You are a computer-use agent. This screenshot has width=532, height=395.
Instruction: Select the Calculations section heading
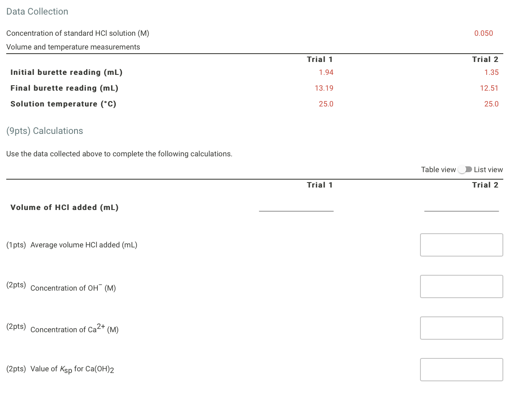point(45,131)
